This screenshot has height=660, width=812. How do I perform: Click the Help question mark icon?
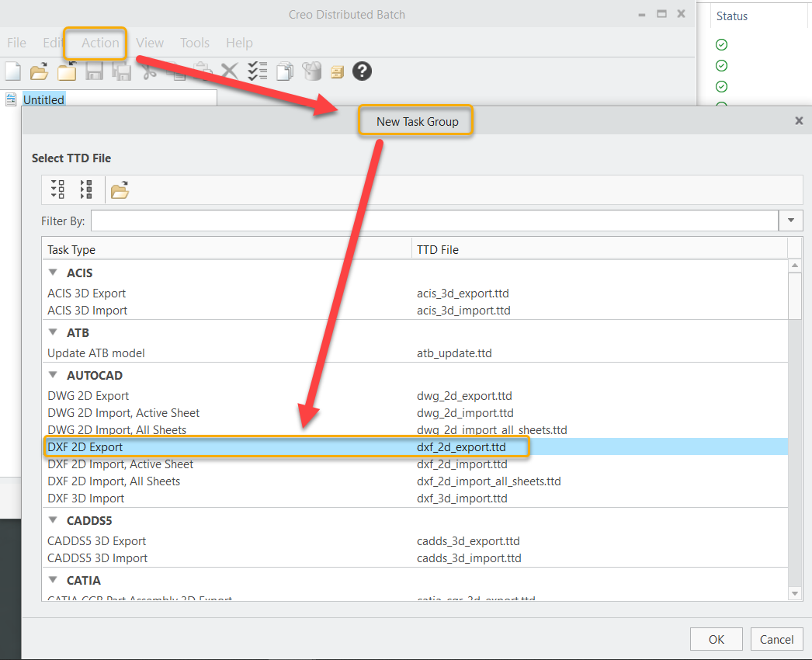[361, 71]
